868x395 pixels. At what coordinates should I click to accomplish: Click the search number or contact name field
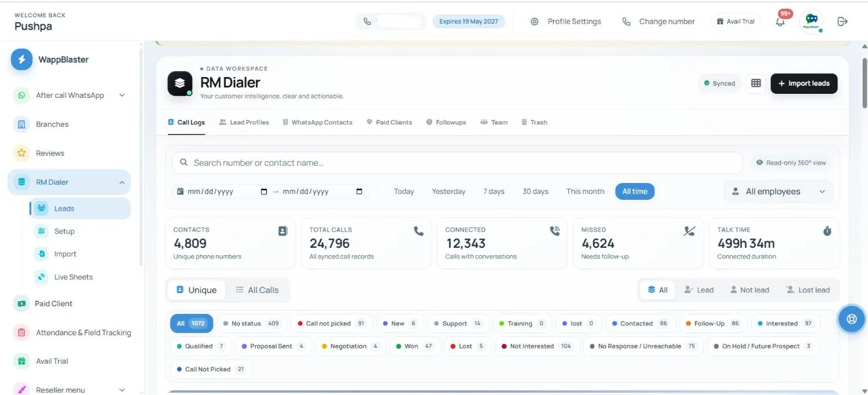pyautogui.click(x=457, y=163)
